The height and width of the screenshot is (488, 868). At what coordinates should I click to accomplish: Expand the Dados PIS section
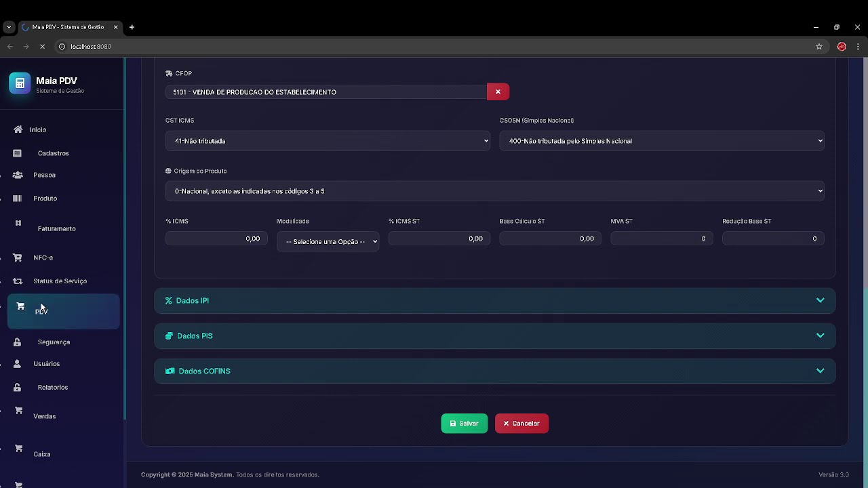click(495, 335)
